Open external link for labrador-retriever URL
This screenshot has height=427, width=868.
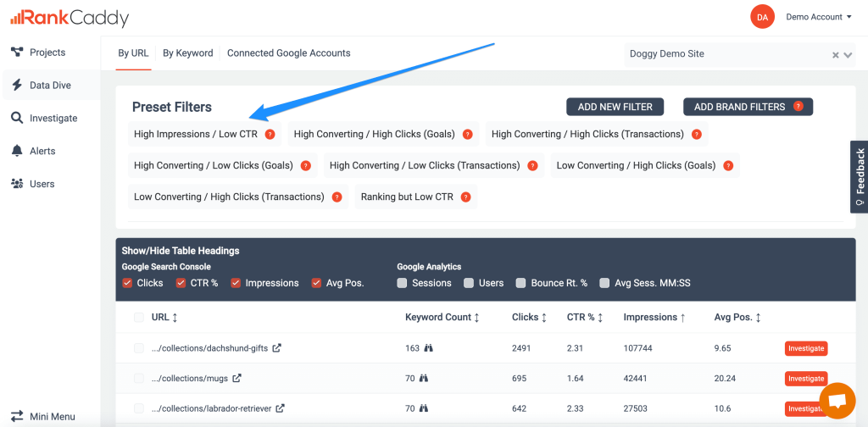280,408
